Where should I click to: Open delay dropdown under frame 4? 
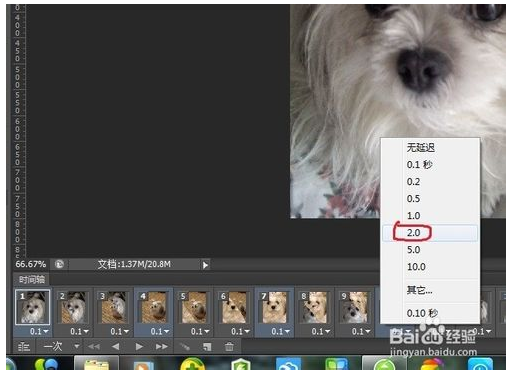[x=160, y=331]
